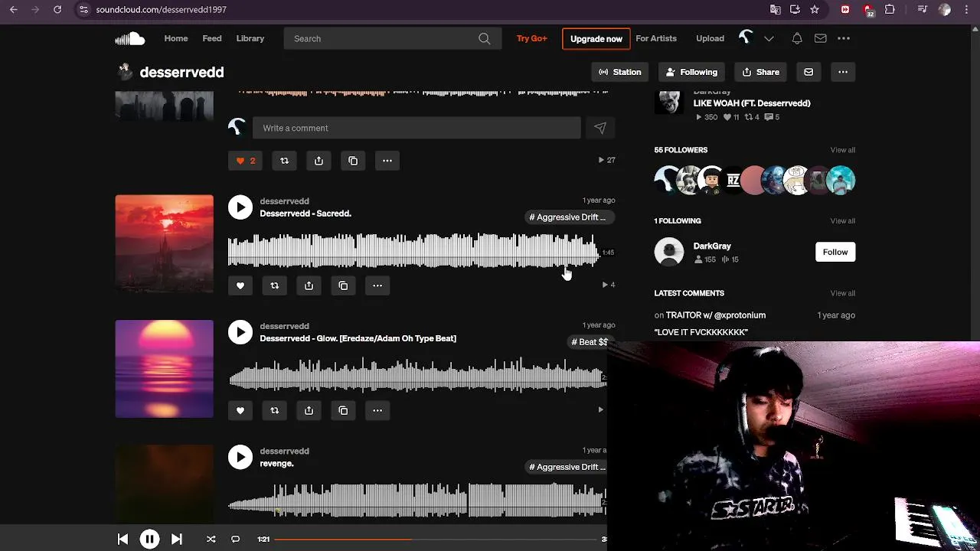Open the Sacredd. sunset artwork thumbnail
Screen dimensions: 980x551
[x=165, y=244]
